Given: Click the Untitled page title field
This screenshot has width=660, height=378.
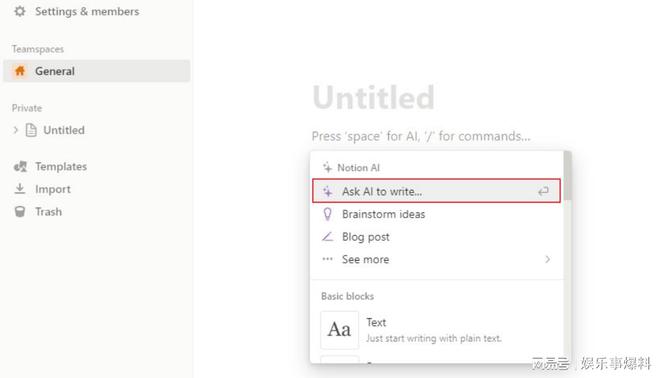Looking at the screenshot, I should (x=373, y=97).
